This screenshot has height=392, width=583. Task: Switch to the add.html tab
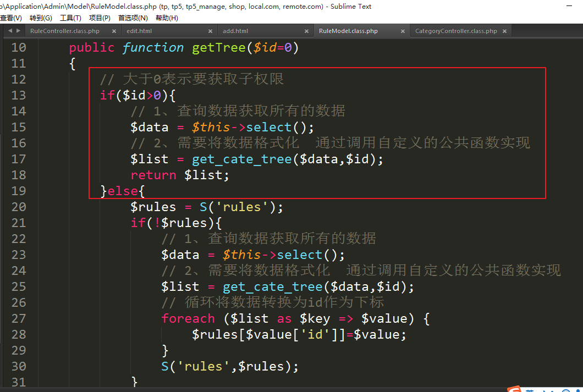[235, 31]
